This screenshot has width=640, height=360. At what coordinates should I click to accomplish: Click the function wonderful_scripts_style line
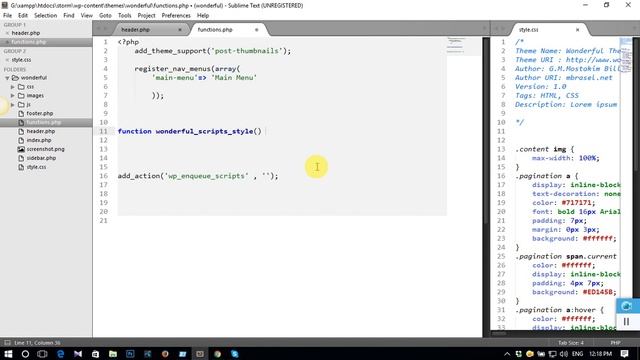tap(190, 131)
